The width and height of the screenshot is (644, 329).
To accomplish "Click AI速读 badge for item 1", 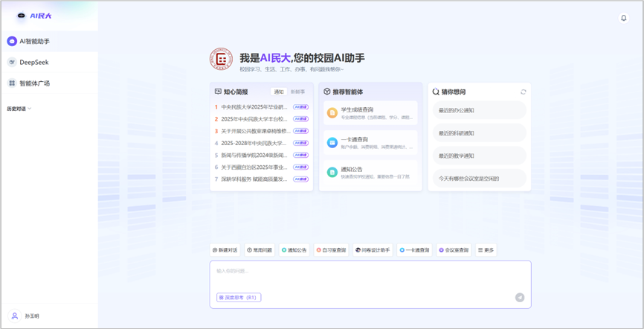I will [300, 107].
